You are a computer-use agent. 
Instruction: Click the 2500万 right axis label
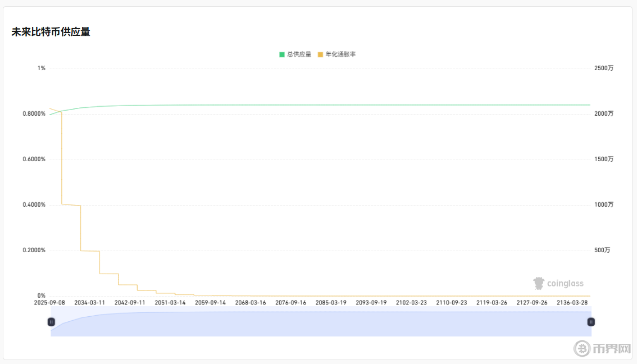tap(604, 69)
